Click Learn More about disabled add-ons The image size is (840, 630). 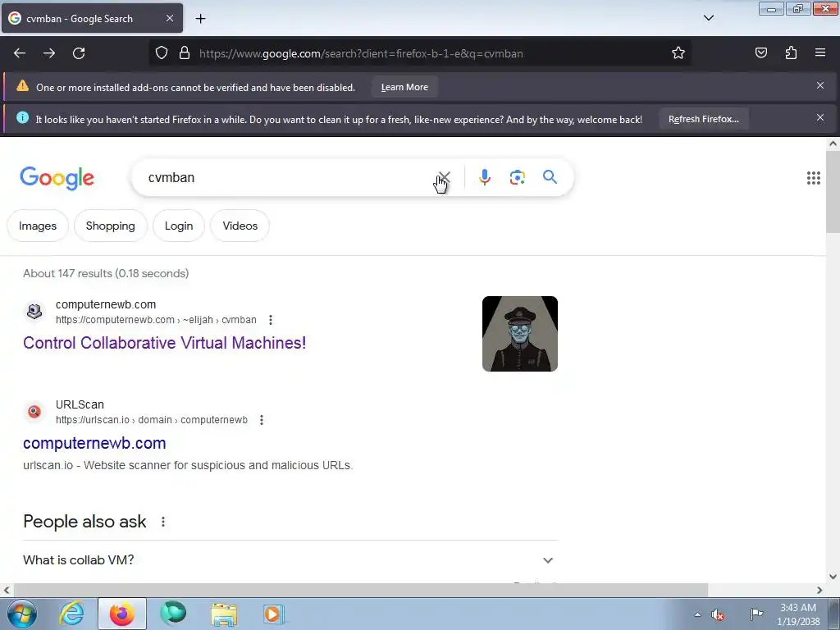click(404, 87)
